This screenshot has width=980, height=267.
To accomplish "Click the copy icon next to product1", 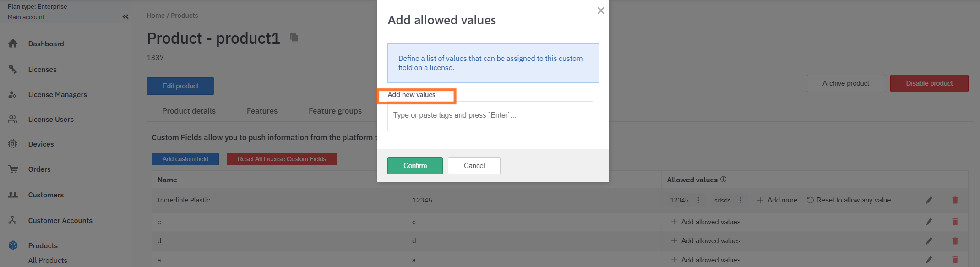I will 294,38.
